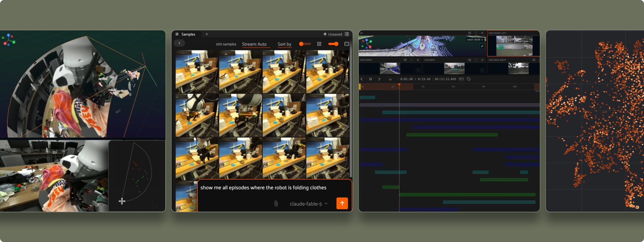Maximize the CAM_FRONT panel
The height and width of the screenshot is (242, 644).
point(412,60)
